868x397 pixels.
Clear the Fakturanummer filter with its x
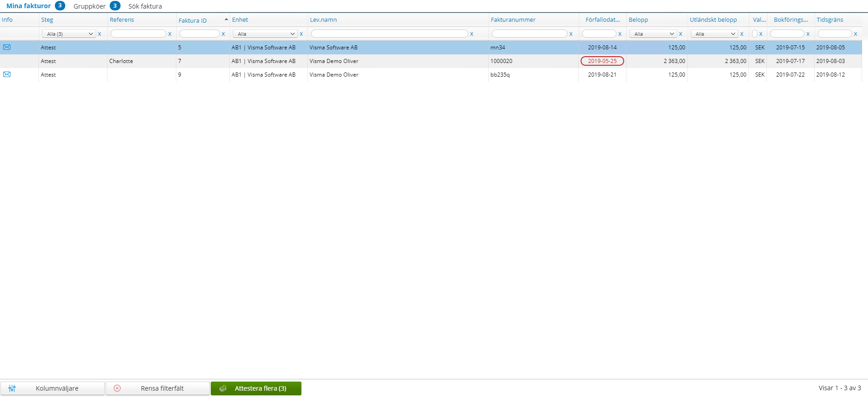[571, 34]
